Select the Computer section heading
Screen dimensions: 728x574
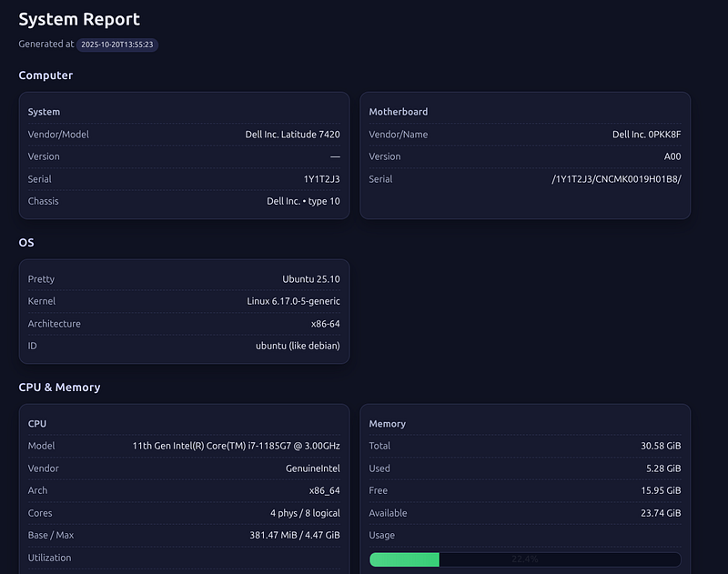pyautogui.click(x=45, y=76)
